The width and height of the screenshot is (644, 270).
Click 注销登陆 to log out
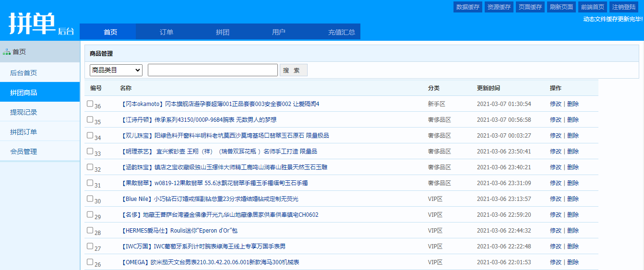tap(623, 7)
